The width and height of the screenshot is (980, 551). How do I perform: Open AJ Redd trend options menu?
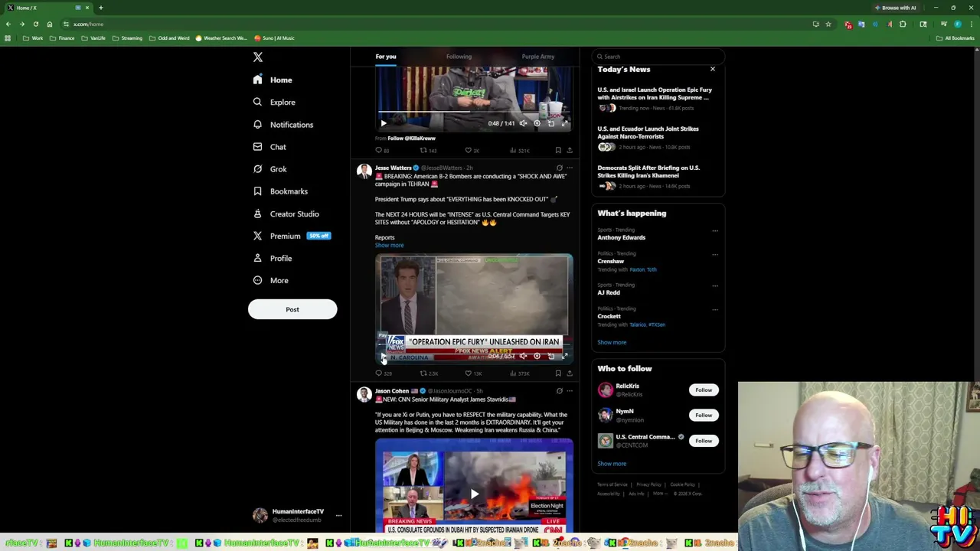(715, 285)
